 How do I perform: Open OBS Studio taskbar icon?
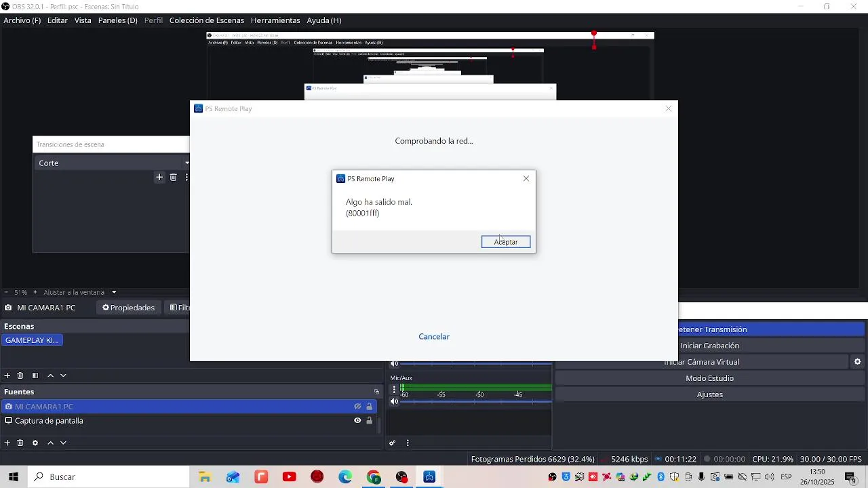click(402, 477)
